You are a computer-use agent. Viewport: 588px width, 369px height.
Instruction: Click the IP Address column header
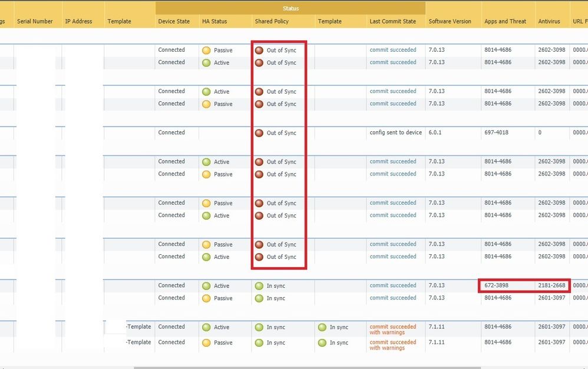(78, 21)
